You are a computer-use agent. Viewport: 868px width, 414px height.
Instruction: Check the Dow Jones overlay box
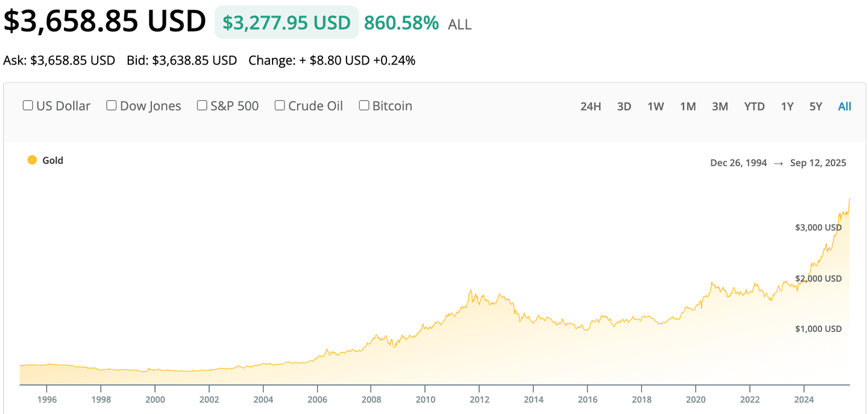click(112, 106)
